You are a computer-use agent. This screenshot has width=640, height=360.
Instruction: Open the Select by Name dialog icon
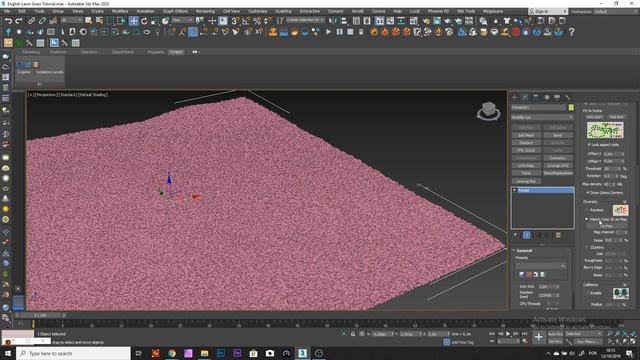[x=99, y=21]
